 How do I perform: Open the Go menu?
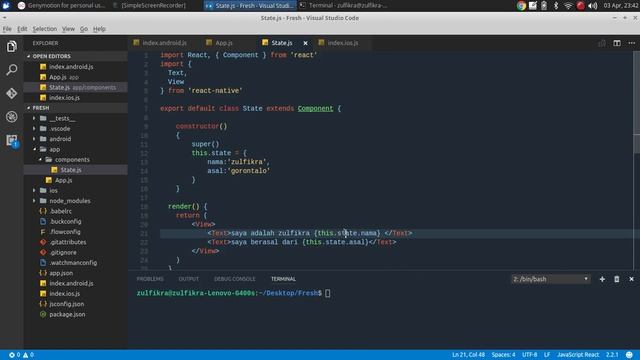tap(84, 29)
